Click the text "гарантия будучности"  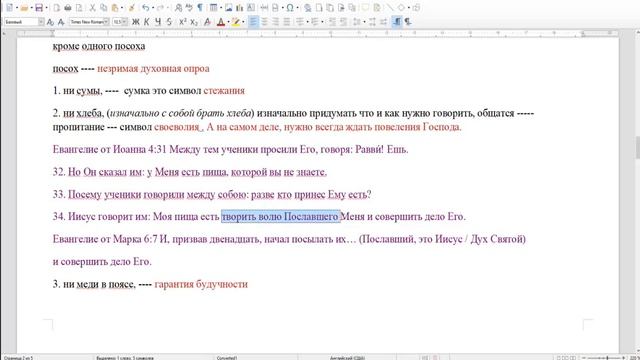201,284
